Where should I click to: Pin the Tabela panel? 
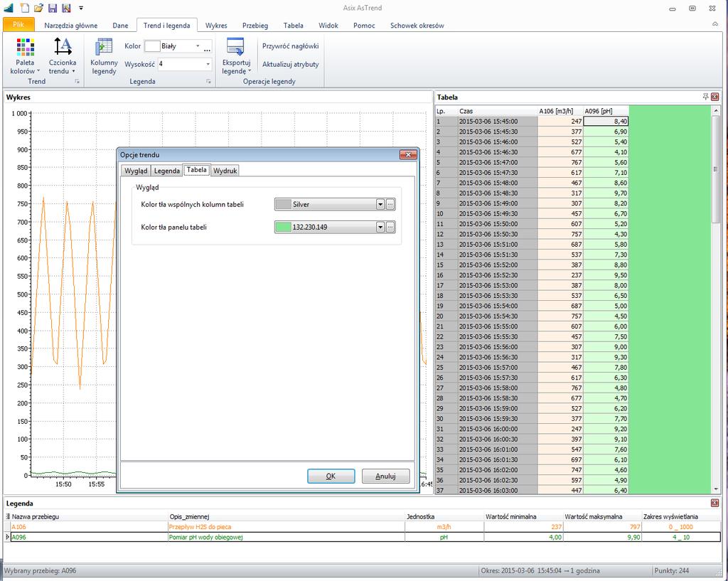tap(705, 97)
